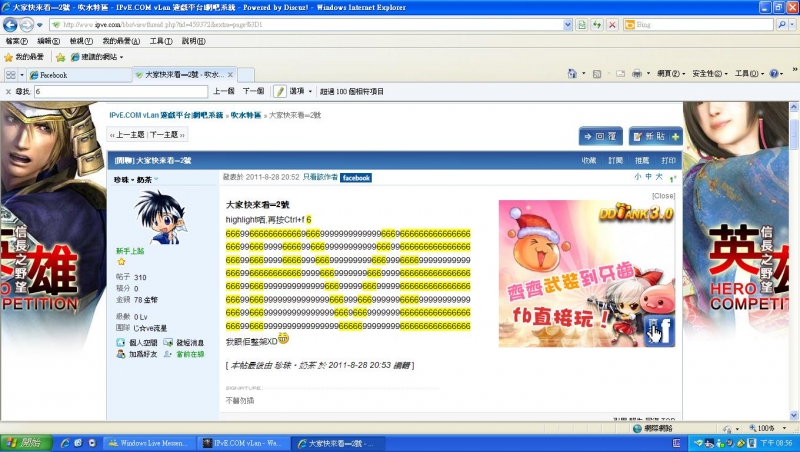Click the Quick Tabs grid icon
Image resolution: width=800 pixels, height=452 pixels.
click(x=11, y=75)
